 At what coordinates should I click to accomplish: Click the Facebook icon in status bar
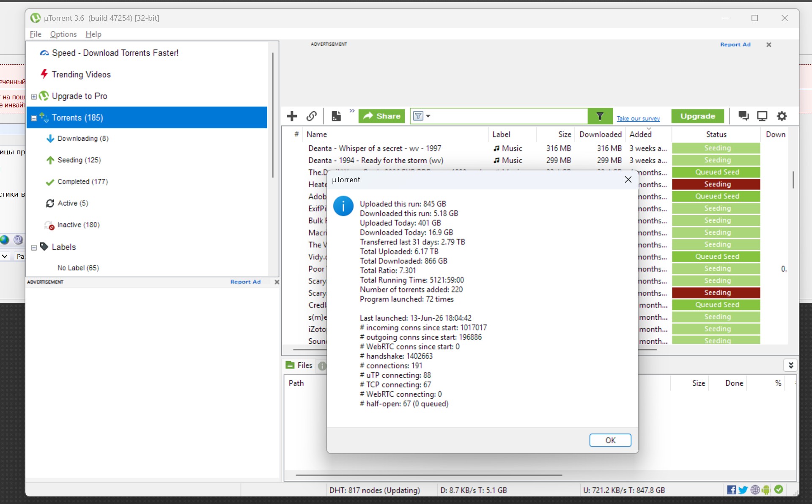[731, 490]
